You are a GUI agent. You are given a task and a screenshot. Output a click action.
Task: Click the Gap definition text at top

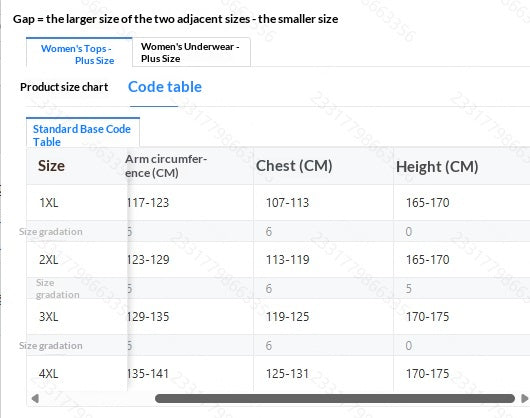[175, 19]
